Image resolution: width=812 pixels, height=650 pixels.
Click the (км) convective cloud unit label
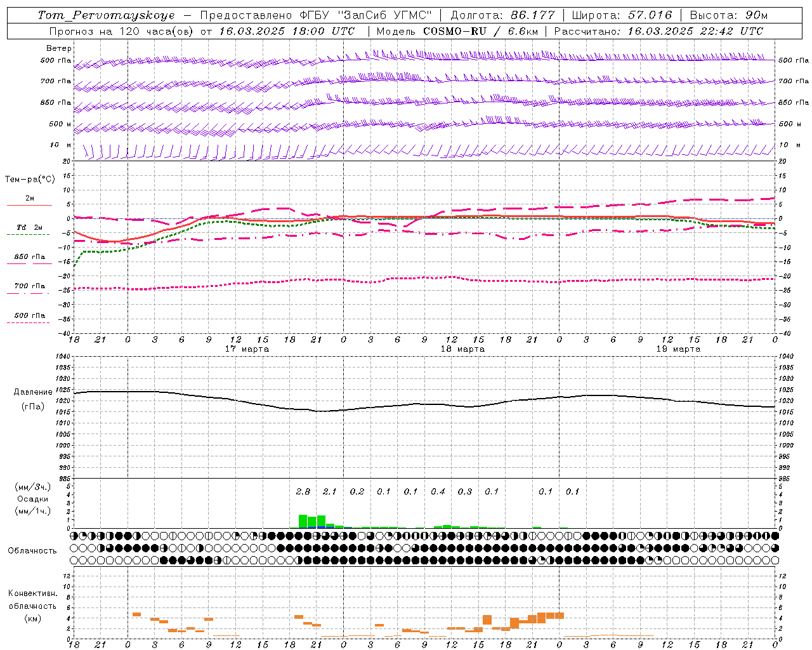(32, 618)
